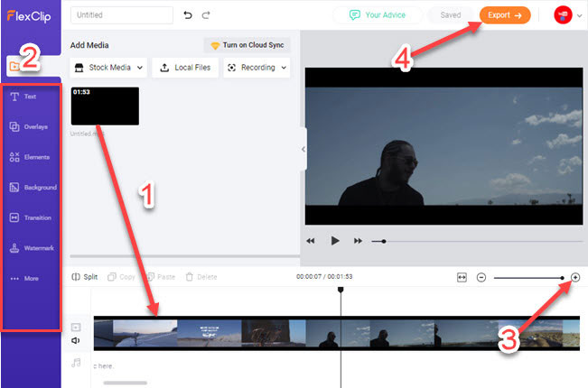Click the music track icon
This screenshot has height=388, width=588.
pyautogui.click(x=76, y=363)
